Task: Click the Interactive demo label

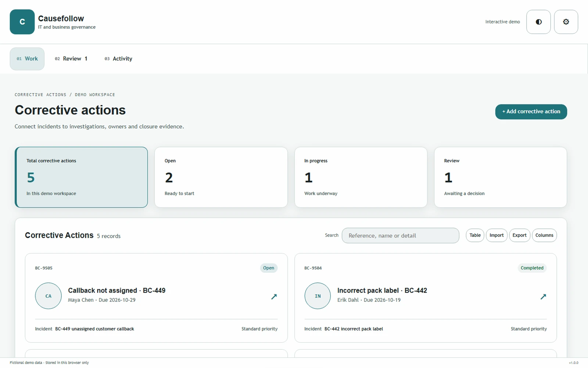Action: tap(503, 22)
